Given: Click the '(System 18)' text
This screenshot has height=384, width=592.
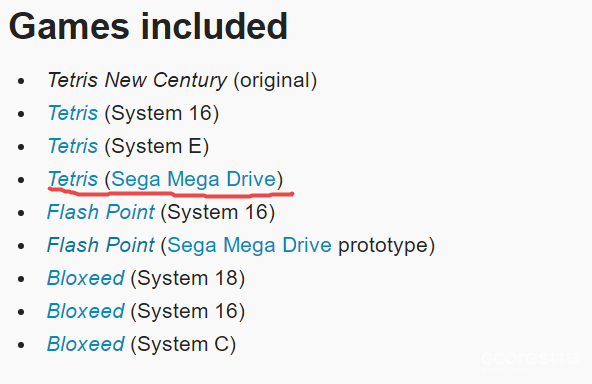Looking at the screenshot, I should 188,278.
